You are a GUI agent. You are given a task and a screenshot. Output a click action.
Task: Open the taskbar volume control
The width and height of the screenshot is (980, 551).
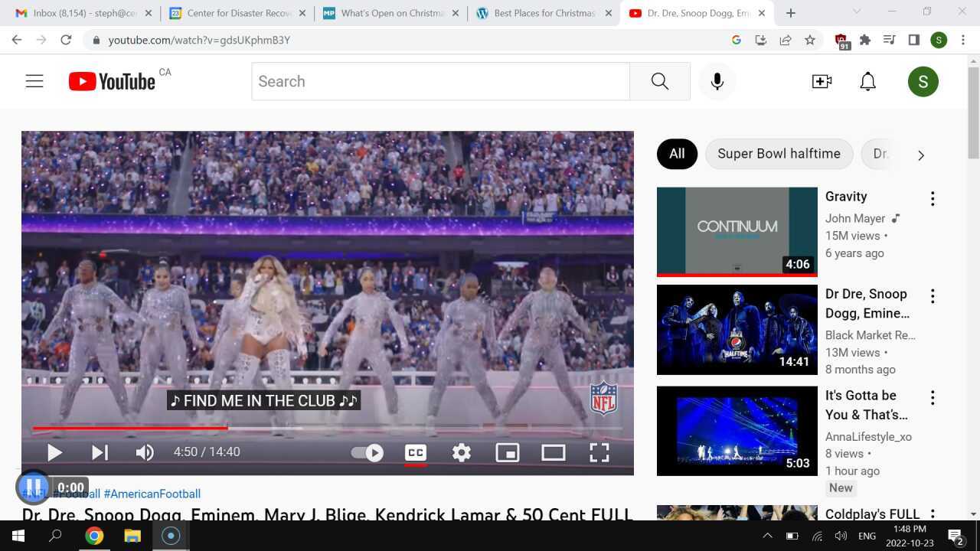tap(841, 536)
